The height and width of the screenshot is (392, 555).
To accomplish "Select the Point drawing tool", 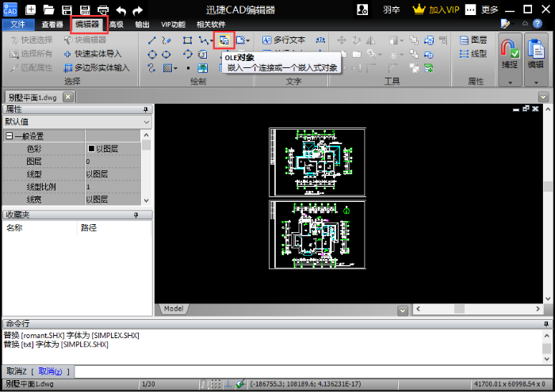I will tap(188, 68).
